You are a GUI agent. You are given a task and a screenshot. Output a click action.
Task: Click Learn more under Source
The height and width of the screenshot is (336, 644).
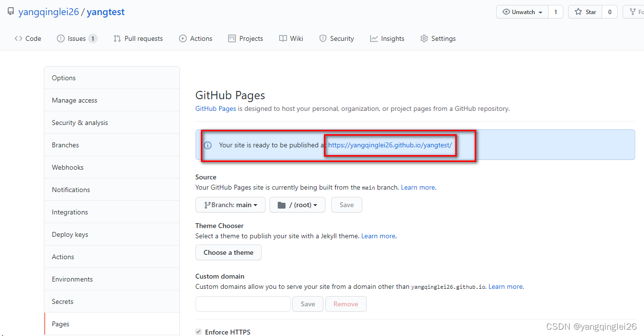[418, 187]
